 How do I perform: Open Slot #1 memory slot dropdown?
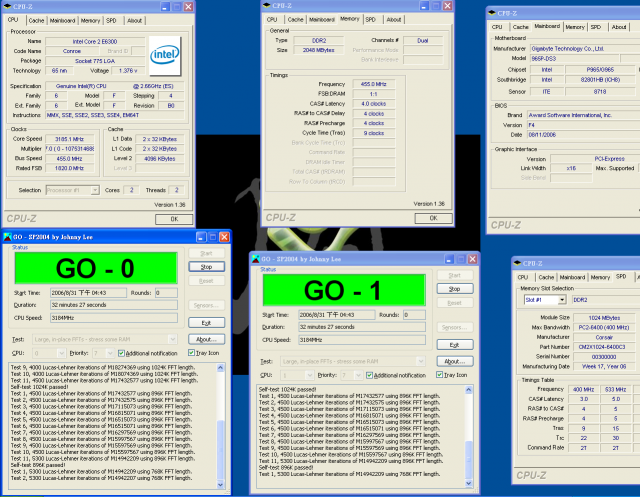coord(562,300)
